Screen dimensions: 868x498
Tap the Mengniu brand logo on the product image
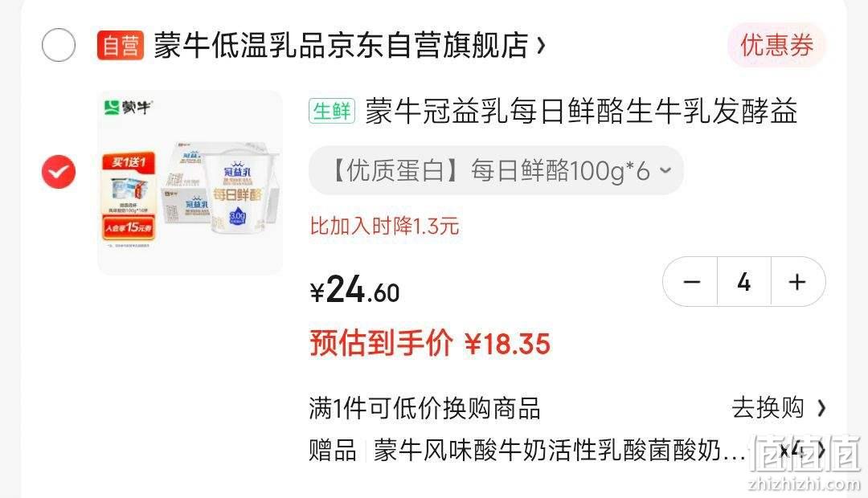pos(128,107)
